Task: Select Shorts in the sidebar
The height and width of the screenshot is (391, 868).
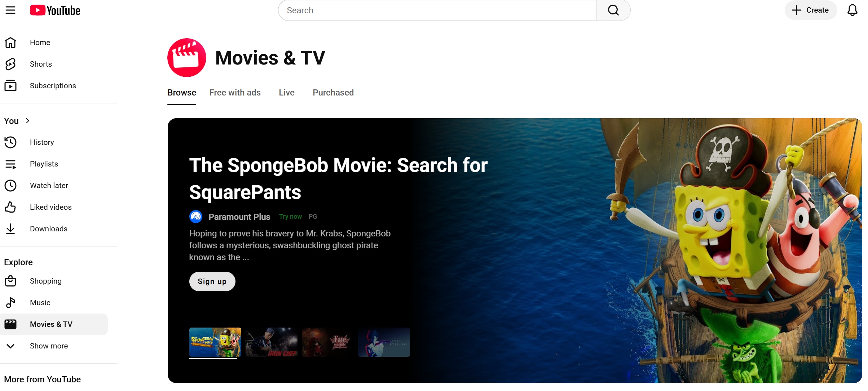Action: click(40, 64)
